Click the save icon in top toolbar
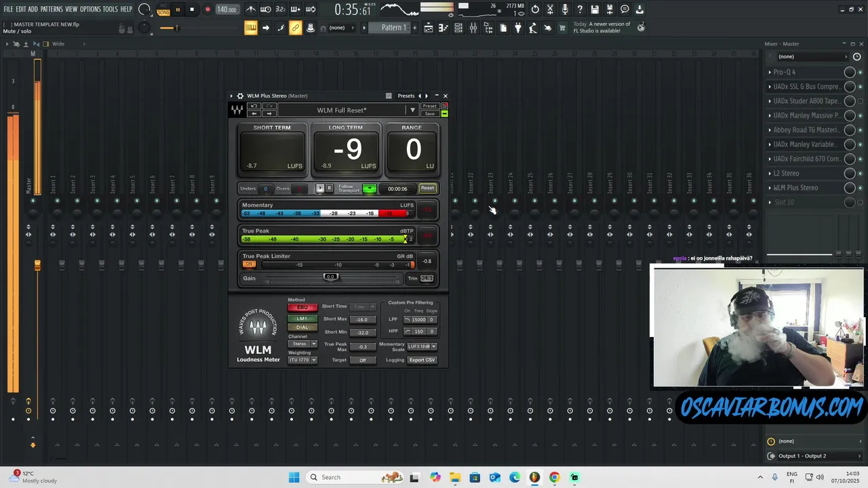This screenshot has width=868, height=488. [x=595, y=9]
